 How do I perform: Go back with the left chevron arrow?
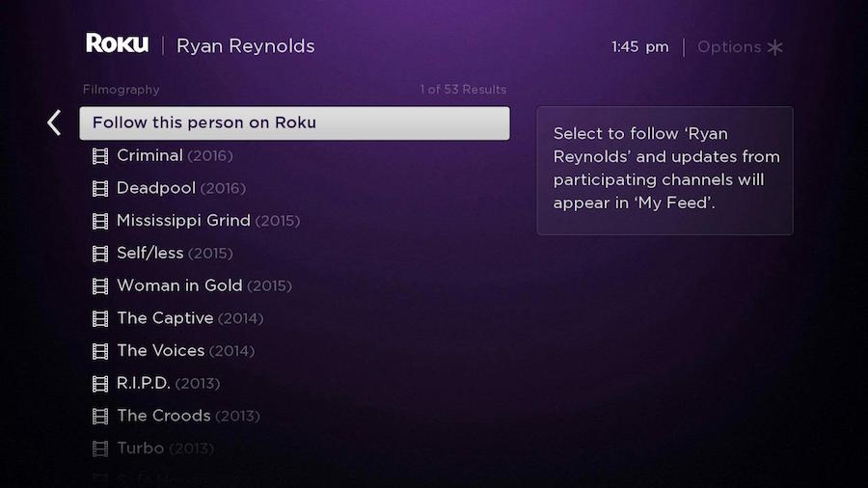coord(54,122)
